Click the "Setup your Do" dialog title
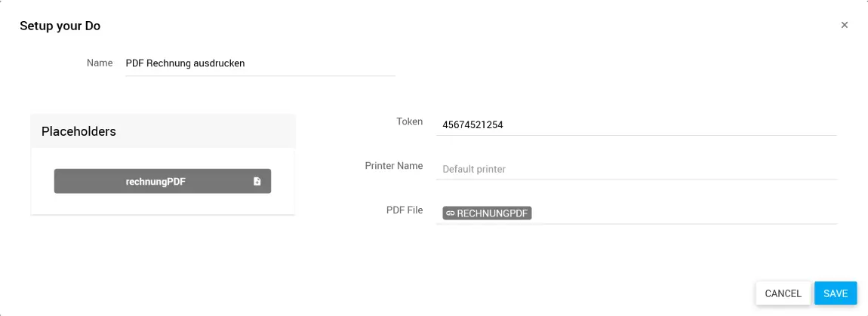Viewport: 868px width, 316px height. point(60,26)
